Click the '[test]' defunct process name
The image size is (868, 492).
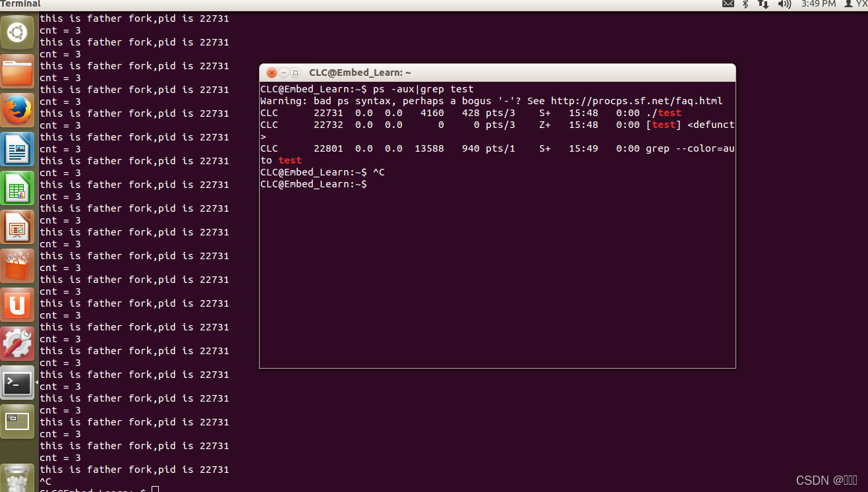click(x=664, y=125)
